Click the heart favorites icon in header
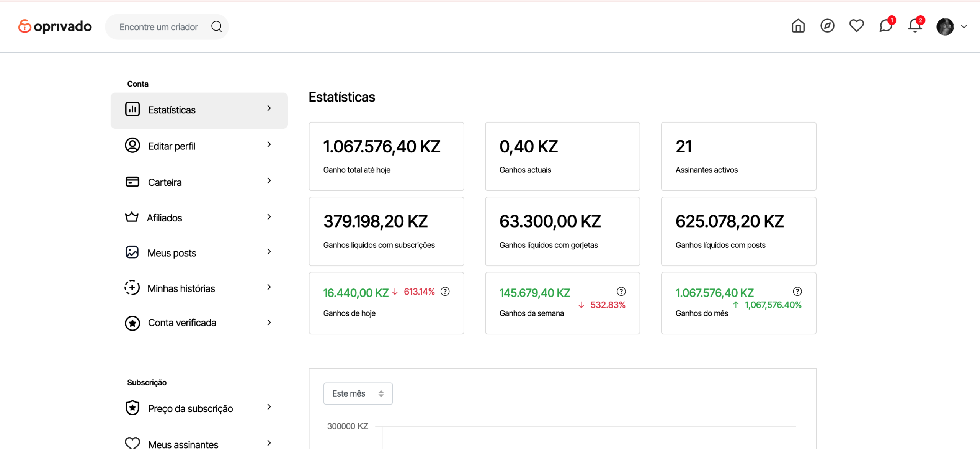This screenshot has height=449, width=980. tap(856, 26)
